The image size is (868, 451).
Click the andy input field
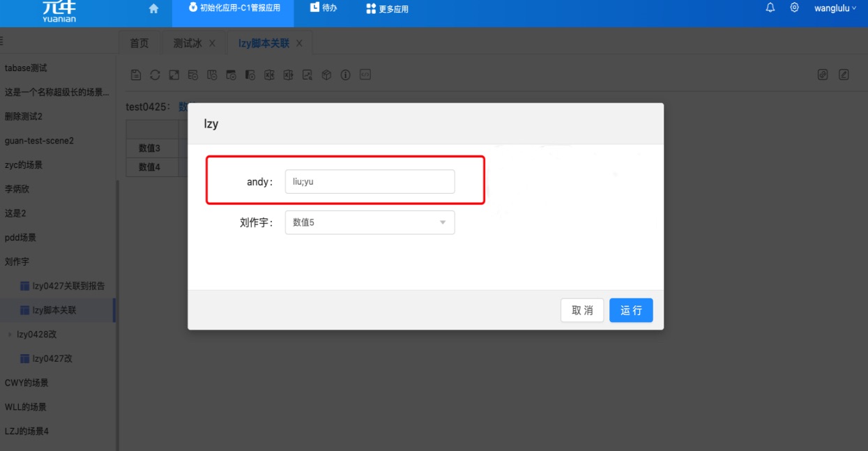[x=370, y=182]
